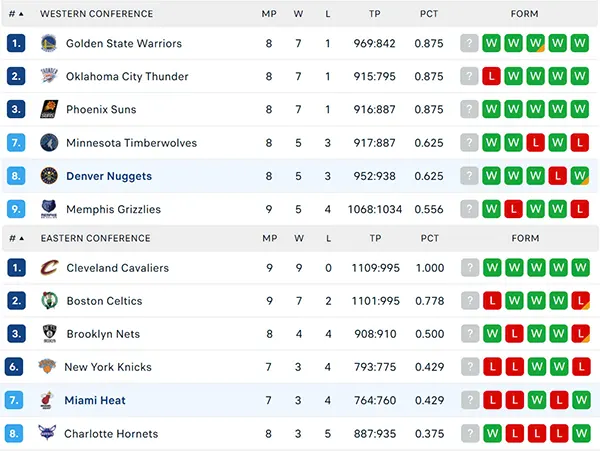Image resolution: width=600 pixels, height=451 pixels.
Task: Click the Boston Celtics logo
Action: [49, 301]
